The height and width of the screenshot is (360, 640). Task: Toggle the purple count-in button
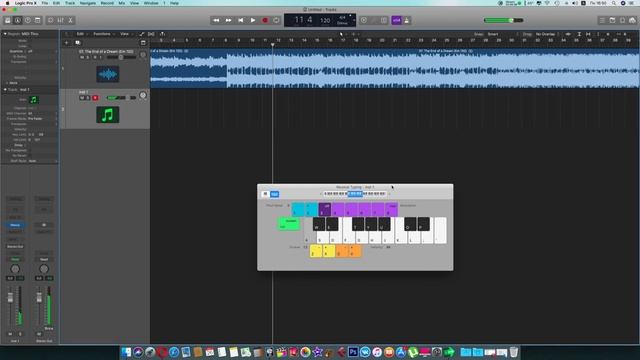click(x=396, y=20)
